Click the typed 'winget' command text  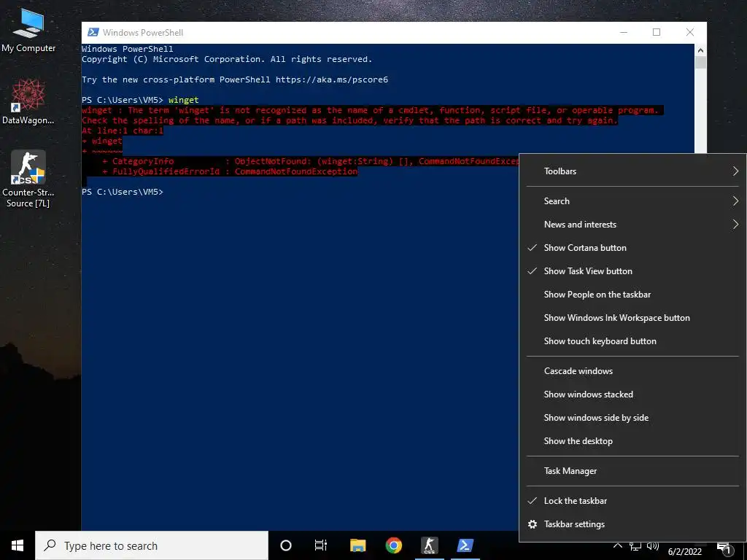click(183, 100)
